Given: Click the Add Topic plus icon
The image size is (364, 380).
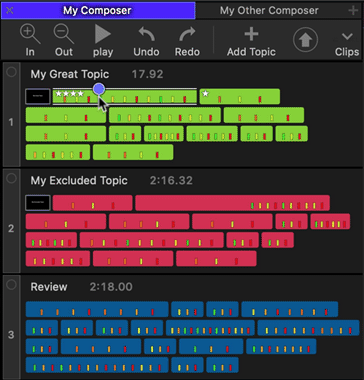Looking at the screenshot, I should 251,34.
